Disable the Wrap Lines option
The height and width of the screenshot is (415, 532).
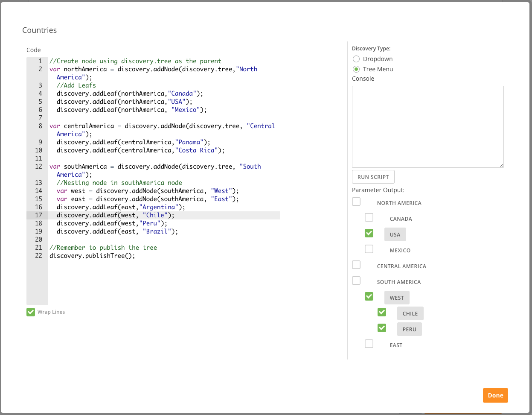tap(30, 312)
